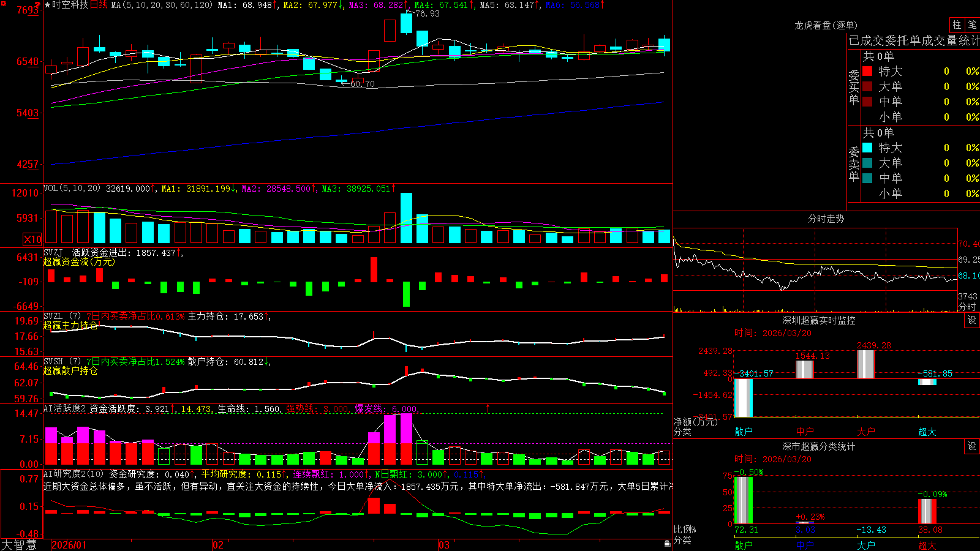Click red arrow marker on AI活跃度 header

488,408
